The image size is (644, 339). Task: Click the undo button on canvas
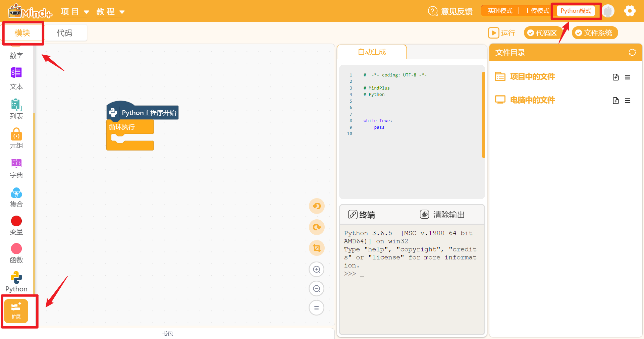point(317,206)
